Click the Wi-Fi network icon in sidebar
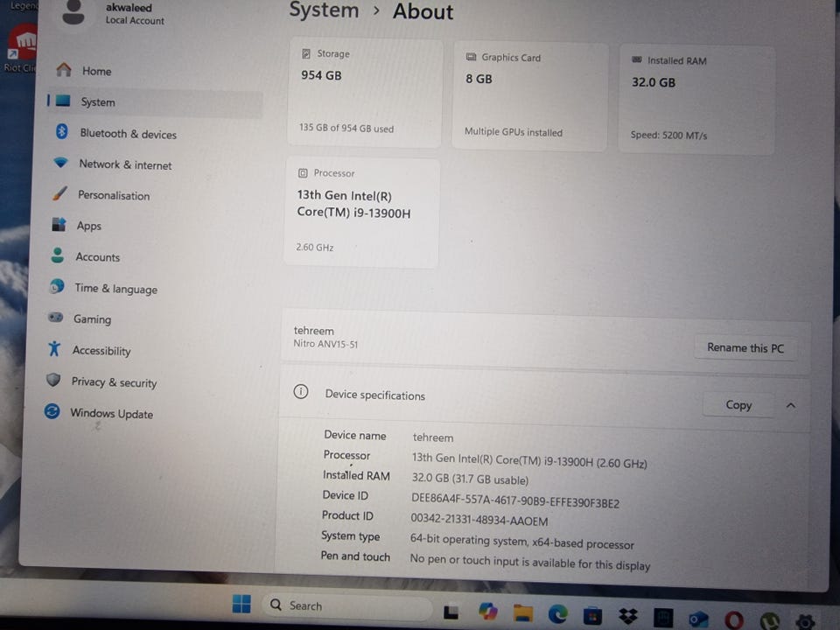 coord(60,162)
